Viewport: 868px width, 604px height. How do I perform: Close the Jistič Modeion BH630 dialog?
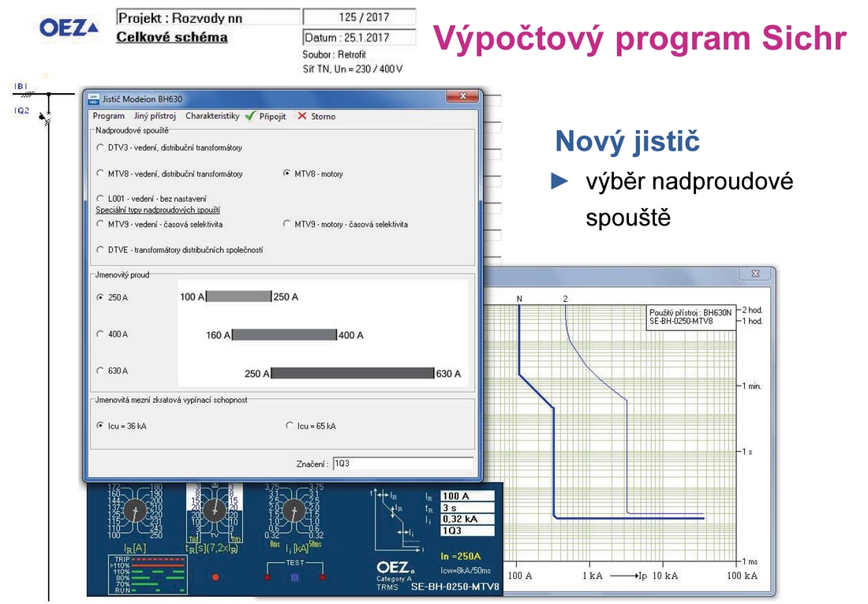point(462,96)
